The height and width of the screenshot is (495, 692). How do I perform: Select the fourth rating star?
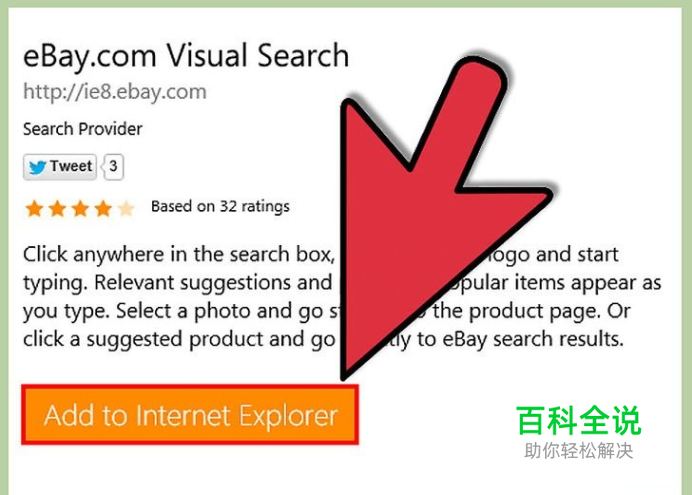click(103, 208)
